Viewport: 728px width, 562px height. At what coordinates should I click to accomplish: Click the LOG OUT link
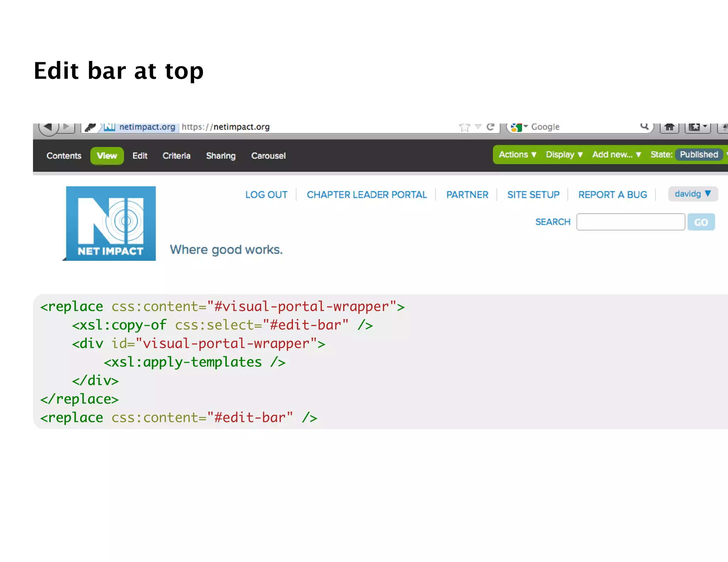click(266, 195)
